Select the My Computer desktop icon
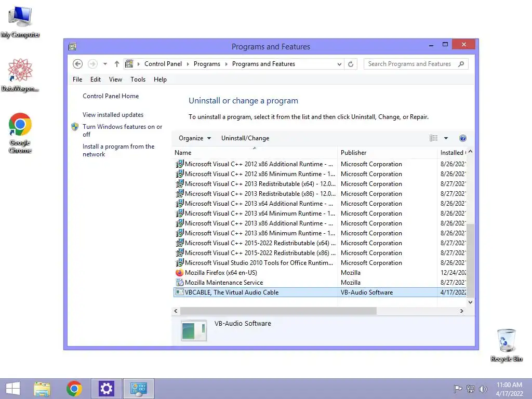This screenshot has height=399, width=532. click(20, 21)
